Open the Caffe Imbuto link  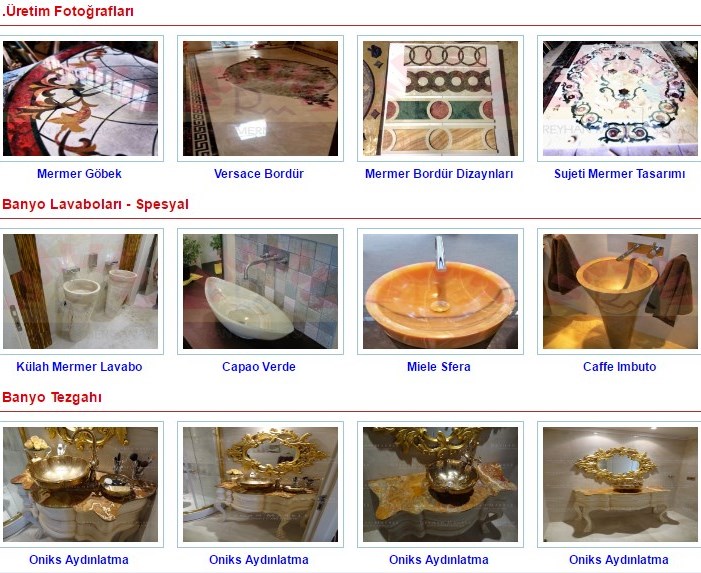click(x=620, y=367)
